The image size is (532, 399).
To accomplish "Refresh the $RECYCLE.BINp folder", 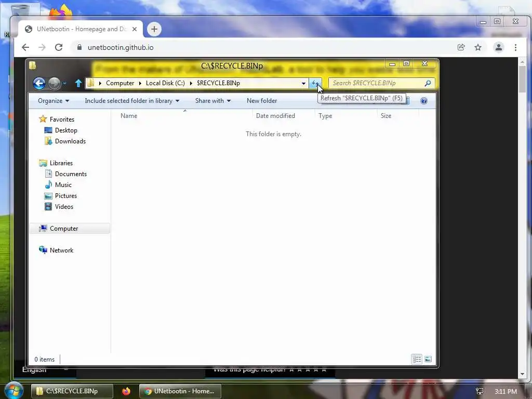I will [x=315, y=83].
